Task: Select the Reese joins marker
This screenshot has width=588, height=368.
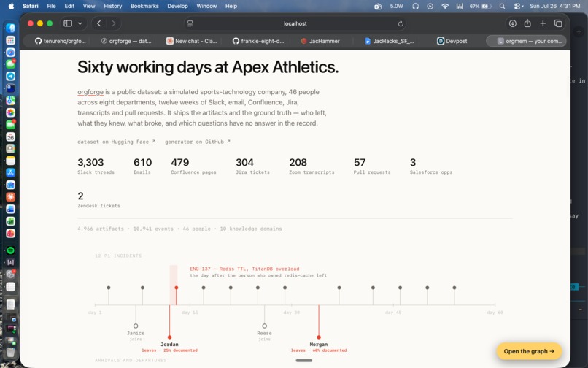Action: pos(264,326)
